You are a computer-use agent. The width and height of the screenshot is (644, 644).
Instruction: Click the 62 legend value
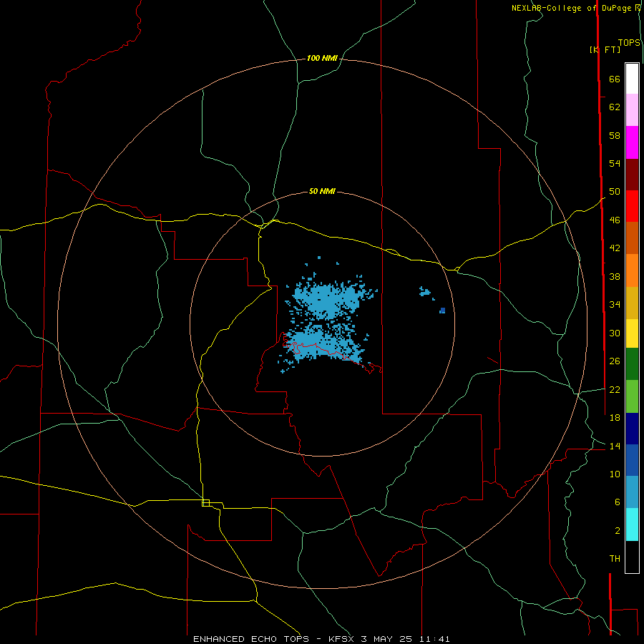tap(615, 107)
